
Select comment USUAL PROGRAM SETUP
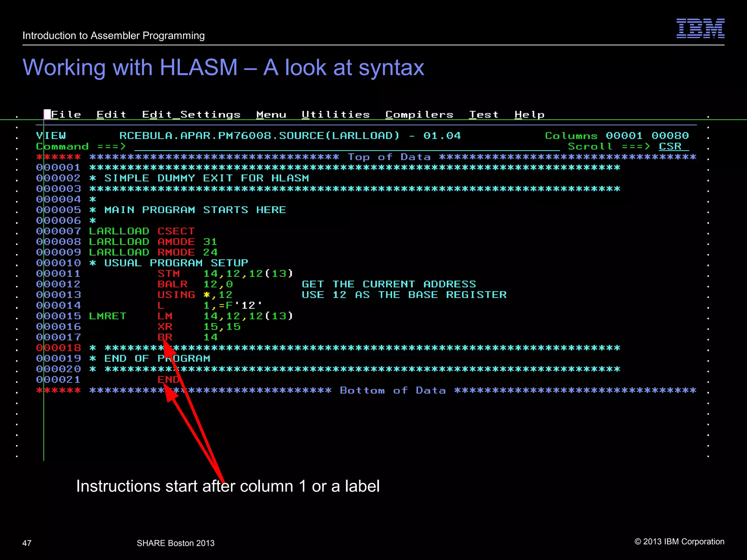point(176,263)
